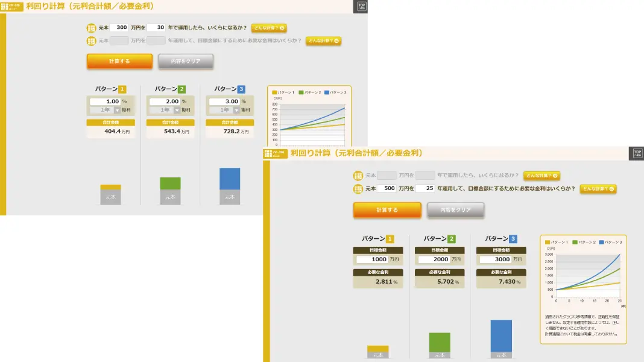Viewport: 644px width, 362px height.
Task: Click years field showing 25
Action: (425, 188)
